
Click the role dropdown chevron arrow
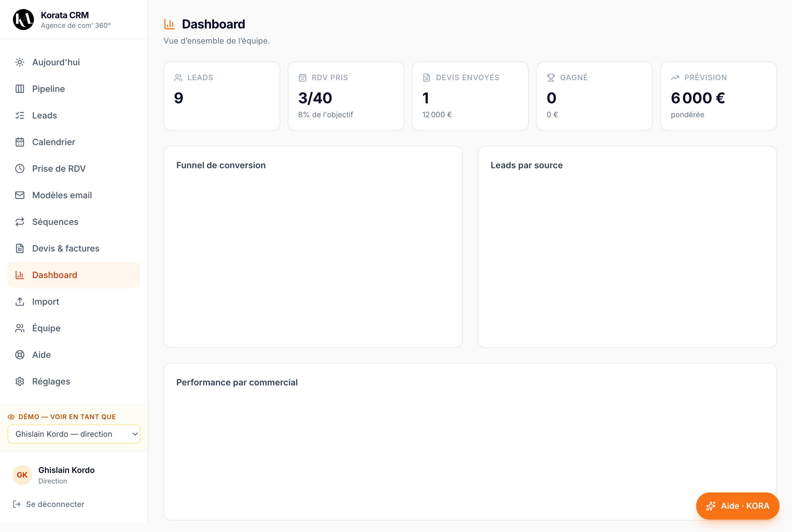(x=135, y=434)
